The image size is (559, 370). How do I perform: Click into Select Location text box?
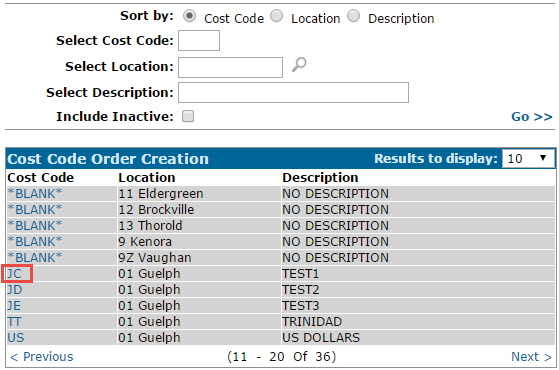pos(230,67)
